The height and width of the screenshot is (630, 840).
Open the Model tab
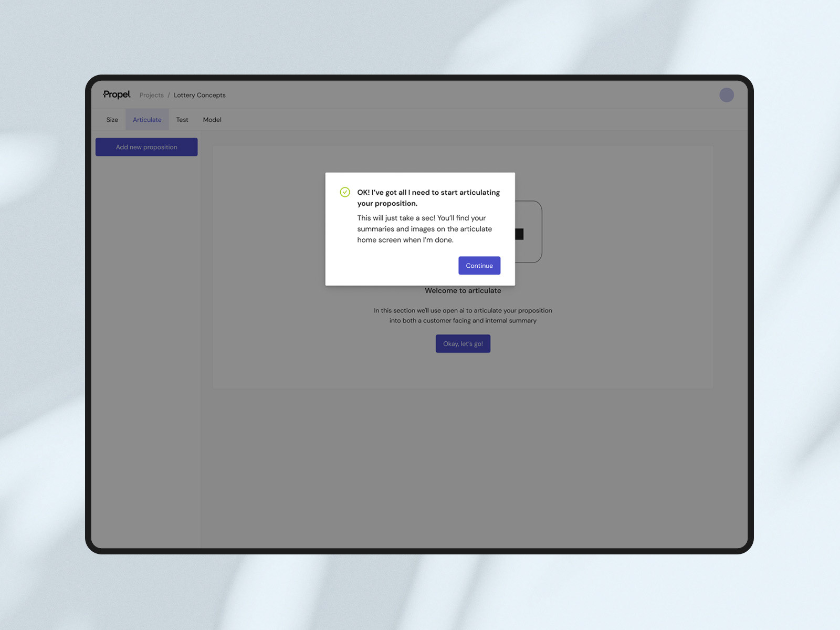(212, 120)
